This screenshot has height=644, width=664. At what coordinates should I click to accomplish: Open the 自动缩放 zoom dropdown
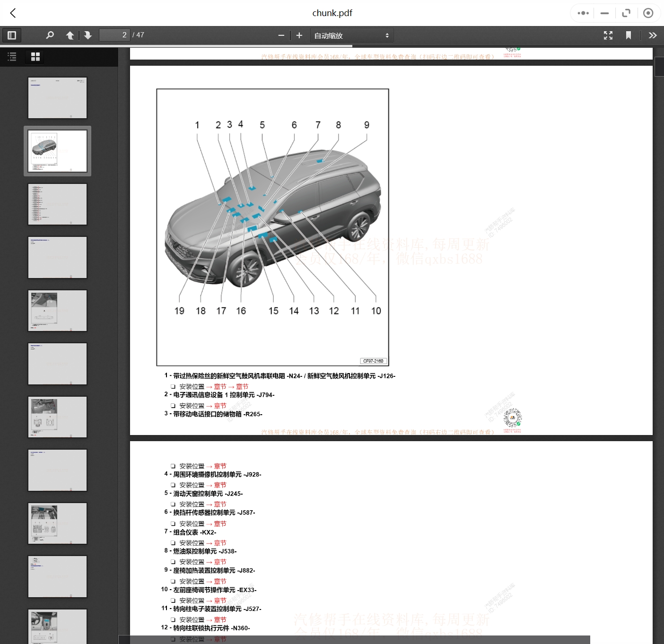352,35
